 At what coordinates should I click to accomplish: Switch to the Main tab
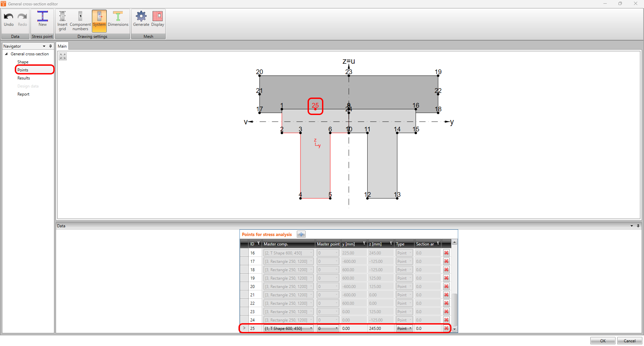[x=62, y=46]
